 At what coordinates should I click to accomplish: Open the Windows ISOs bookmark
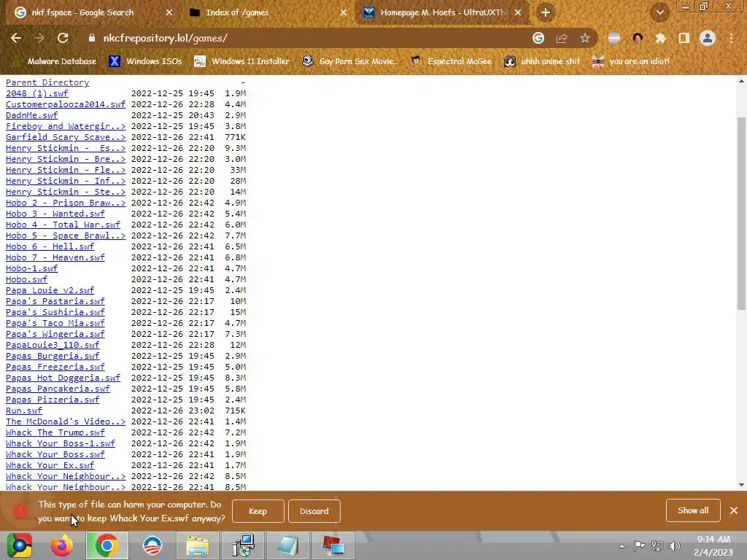(x=145, y=61)
